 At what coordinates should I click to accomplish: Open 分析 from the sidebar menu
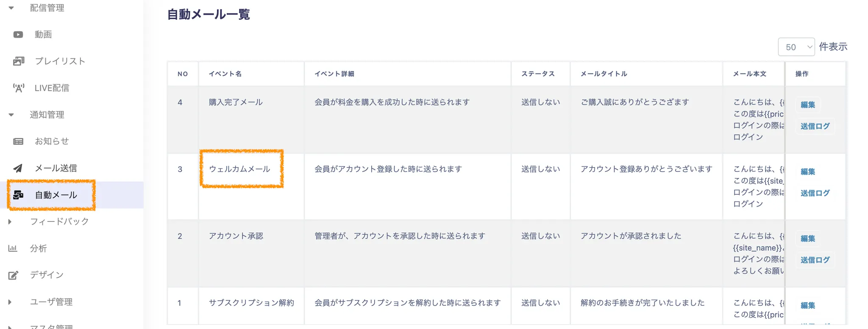(x=38, y=249)
